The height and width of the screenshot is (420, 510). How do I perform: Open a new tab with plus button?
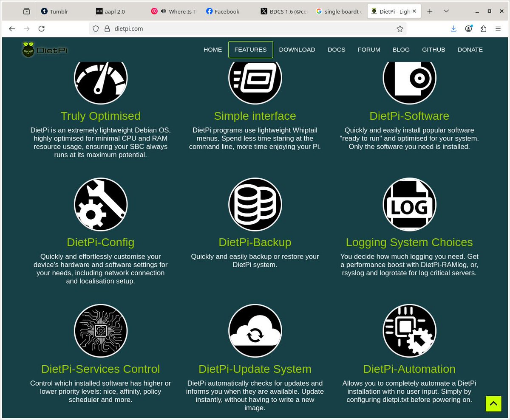(430, 11)
